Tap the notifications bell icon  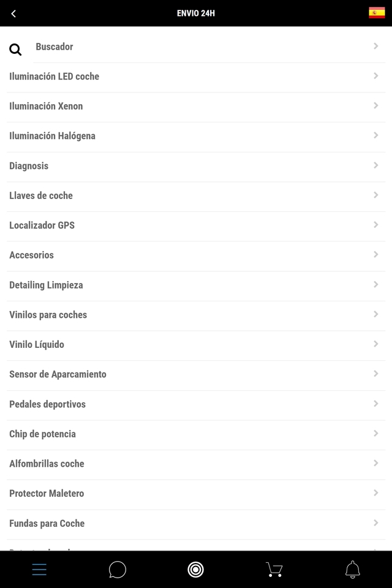click(352, 569)
